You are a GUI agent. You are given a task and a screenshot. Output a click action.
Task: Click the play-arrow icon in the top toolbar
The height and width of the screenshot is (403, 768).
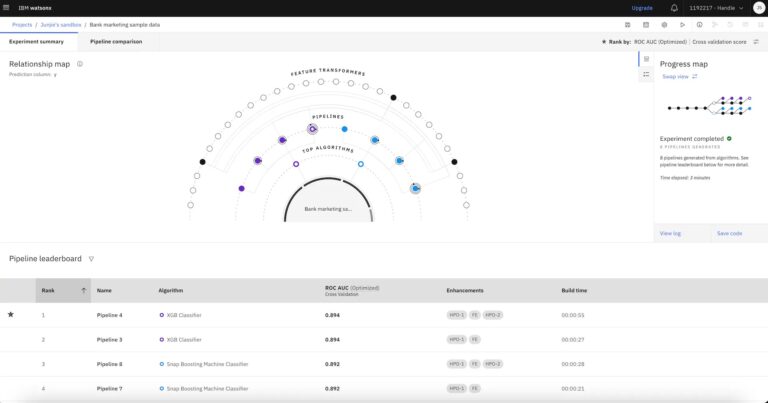(682, 24)
